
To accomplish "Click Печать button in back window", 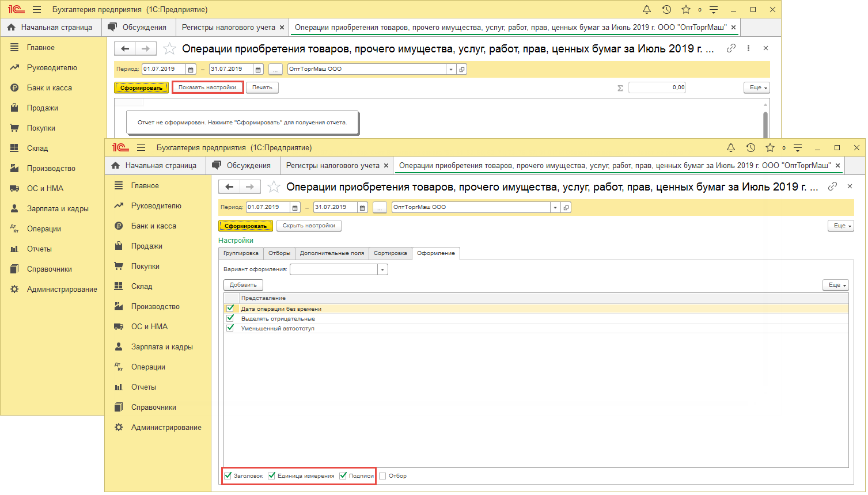I will coord(262,87).
